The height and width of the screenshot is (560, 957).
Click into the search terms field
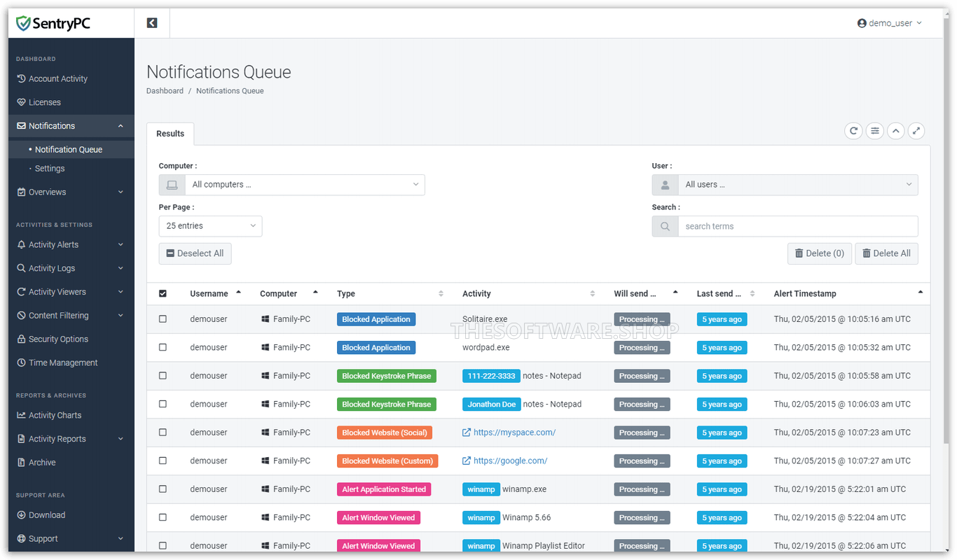[x=798, y=226]
